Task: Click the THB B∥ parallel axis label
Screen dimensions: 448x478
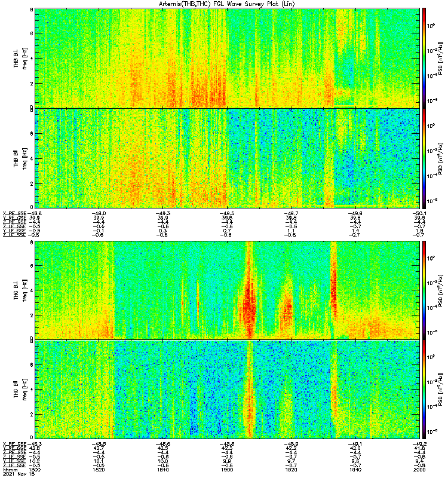Action: pos(16,158)
